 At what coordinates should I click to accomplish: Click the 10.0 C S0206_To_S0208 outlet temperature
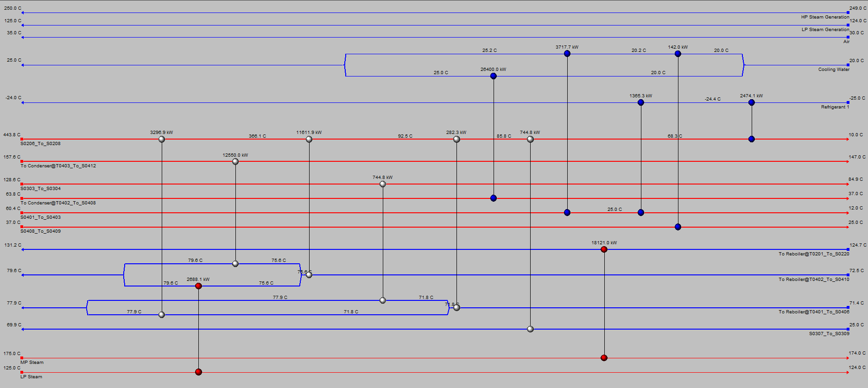pos(855,135)
